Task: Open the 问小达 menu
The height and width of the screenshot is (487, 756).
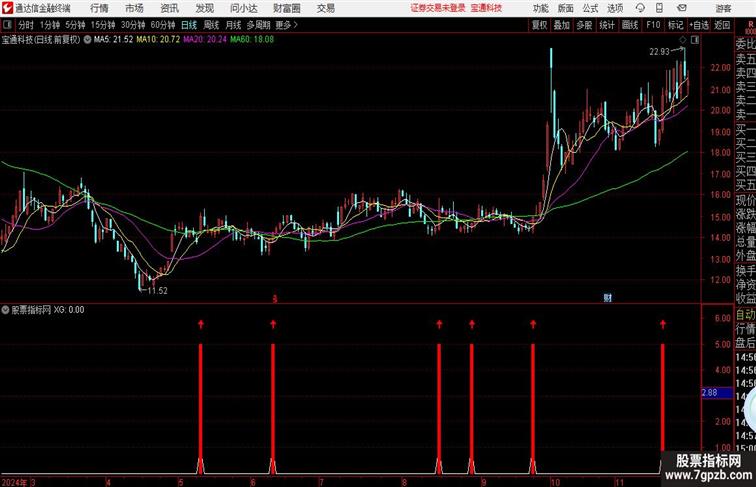Action: [243, 8]
